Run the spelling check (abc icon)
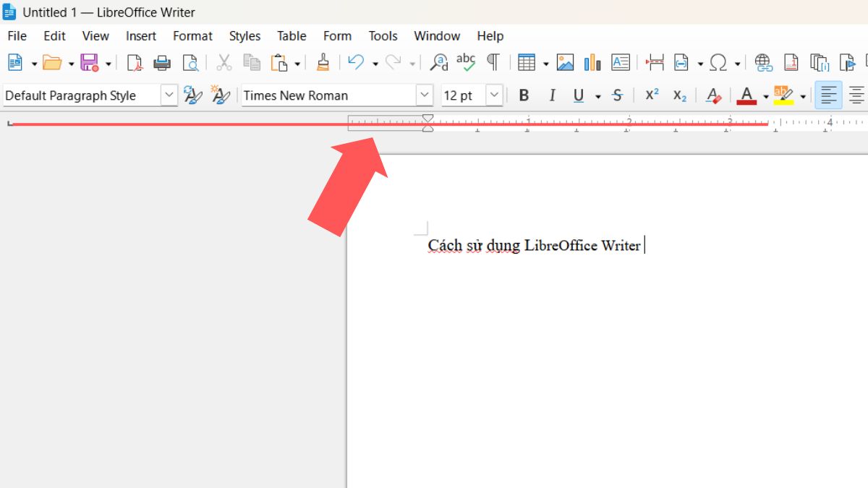This screenshot has width=868, height=488. [x=466, y=62]
